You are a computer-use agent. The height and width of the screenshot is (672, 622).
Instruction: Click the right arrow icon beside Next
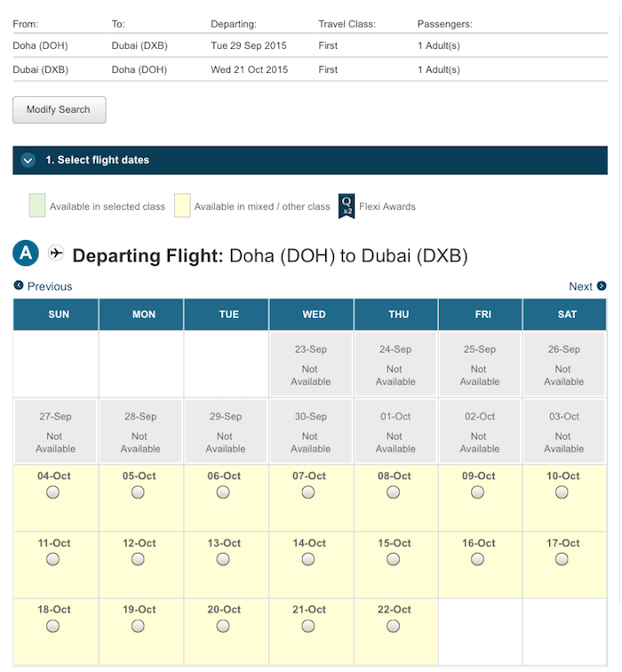(x=602, y=286)
